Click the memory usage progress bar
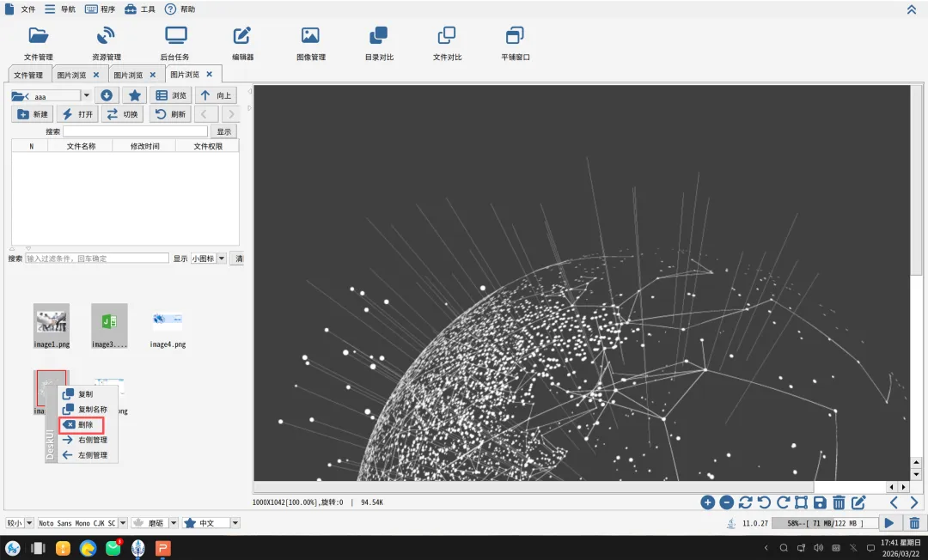Image resolution: width=928 pixels, height=560 pixels. (824, 523)
